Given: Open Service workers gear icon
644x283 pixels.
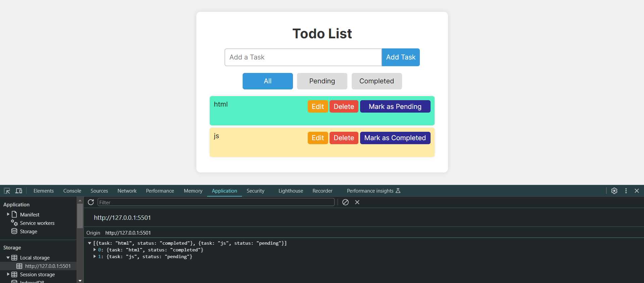Looking at the screenshot, I should [14, 223].
